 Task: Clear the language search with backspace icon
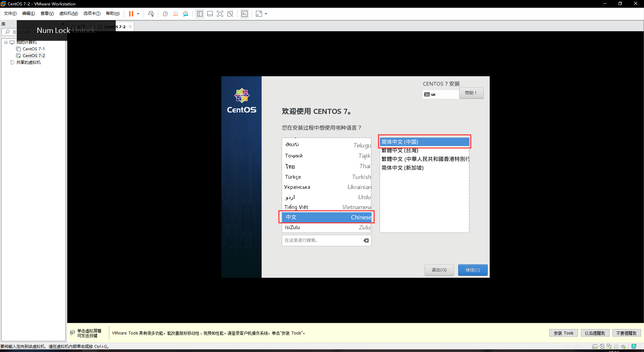click(366, 240)
